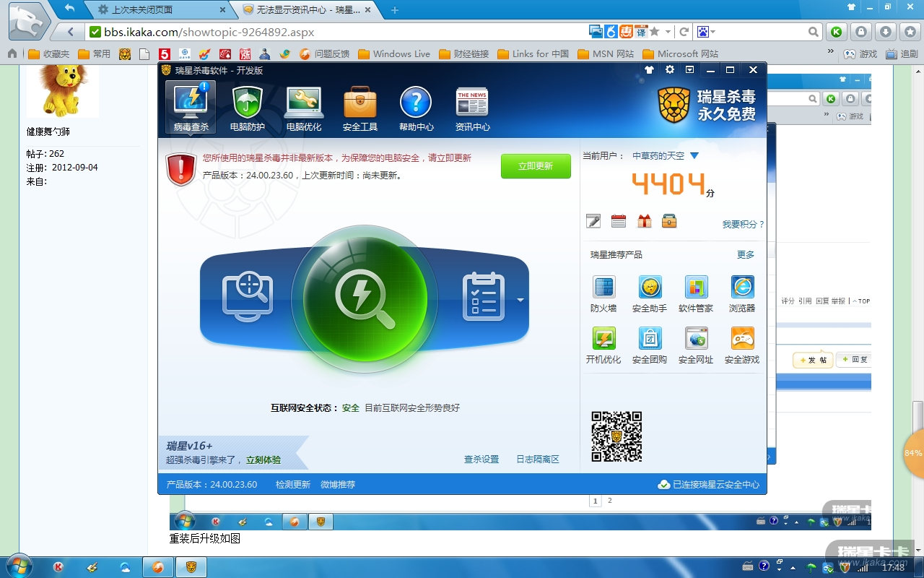Expand the 当前用户 username dropdown arrow
Viewport: 924px width, 578px height.
pos(694,155)
